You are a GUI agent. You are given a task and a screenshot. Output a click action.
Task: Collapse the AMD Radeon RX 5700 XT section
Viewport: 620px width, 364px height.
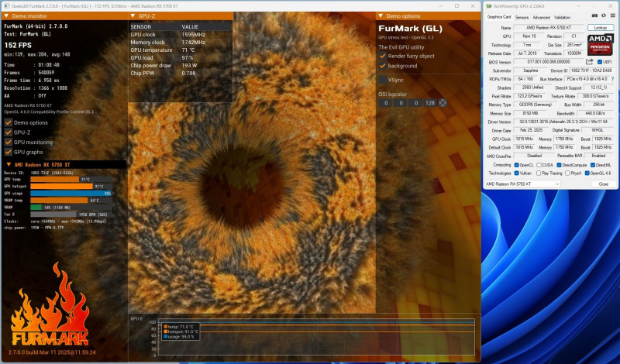9,164
